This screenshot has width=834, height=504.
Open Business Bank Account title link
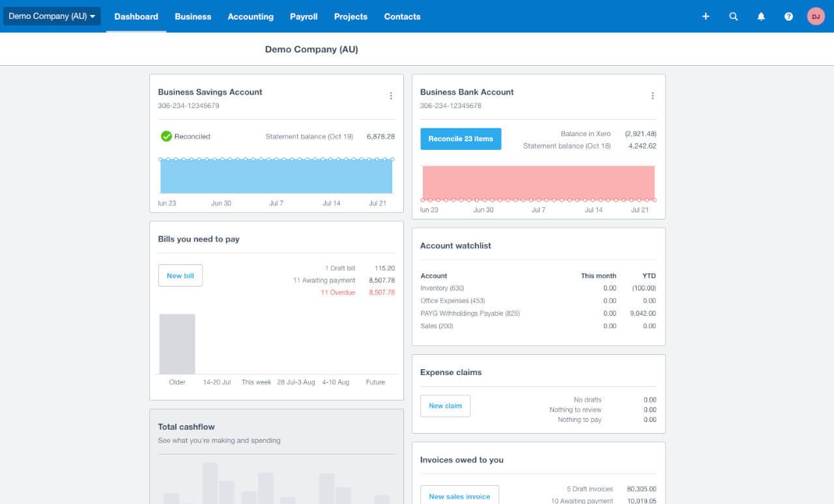pos(467,92)
